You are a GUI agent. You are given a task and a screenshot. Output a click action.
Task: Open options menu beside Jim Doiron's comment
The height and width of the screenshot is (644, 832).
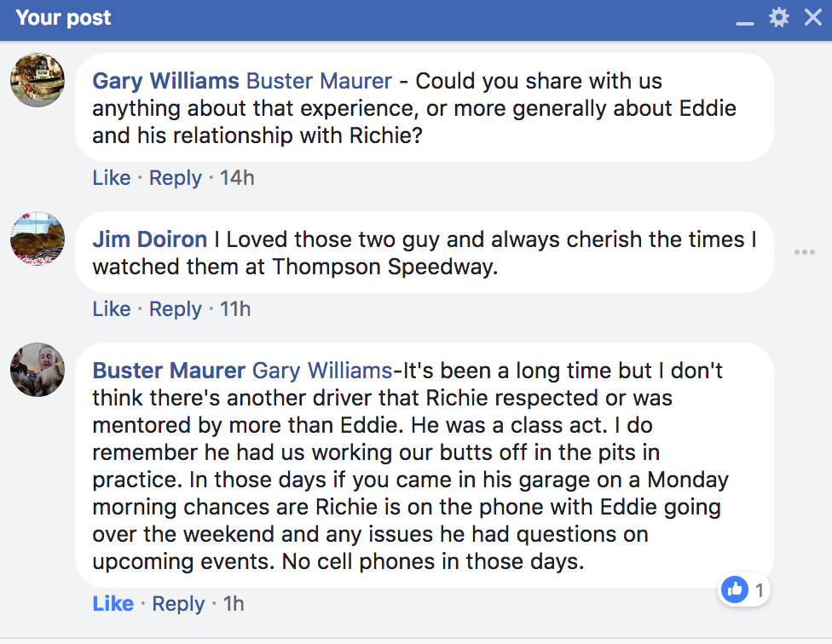tap(805, 252)
